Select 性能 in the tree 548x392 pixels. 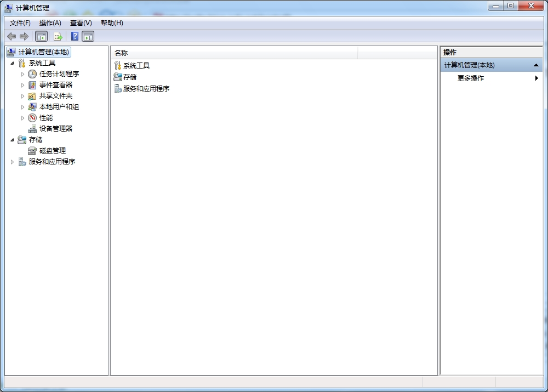(x=46, y=118)
